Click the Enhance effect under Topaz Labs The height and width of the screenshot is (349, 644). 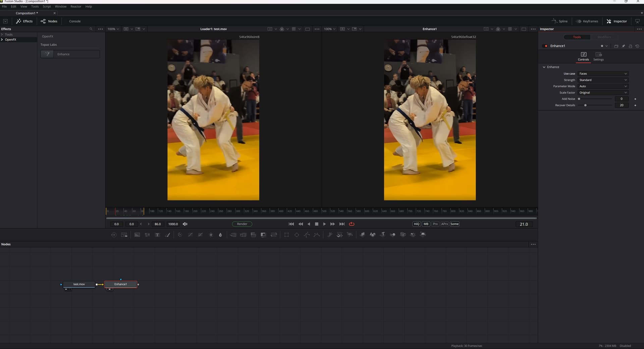coord(70,54)
